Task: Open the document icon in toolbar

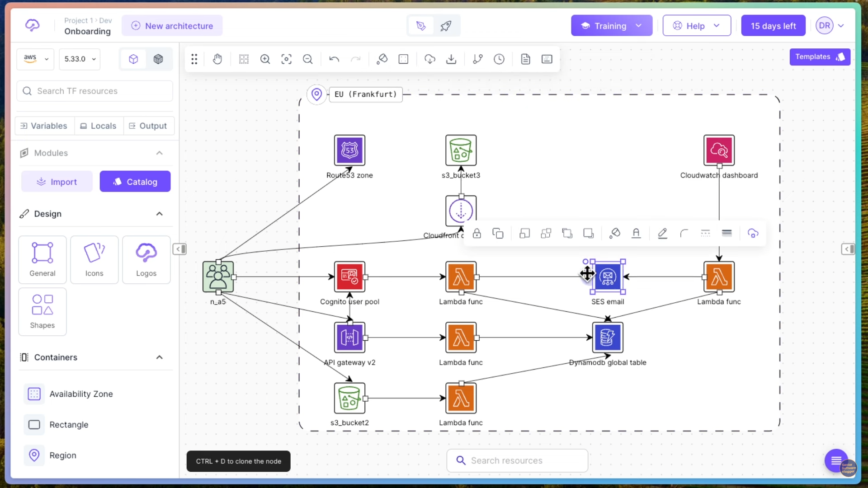Action: point(525,59)
